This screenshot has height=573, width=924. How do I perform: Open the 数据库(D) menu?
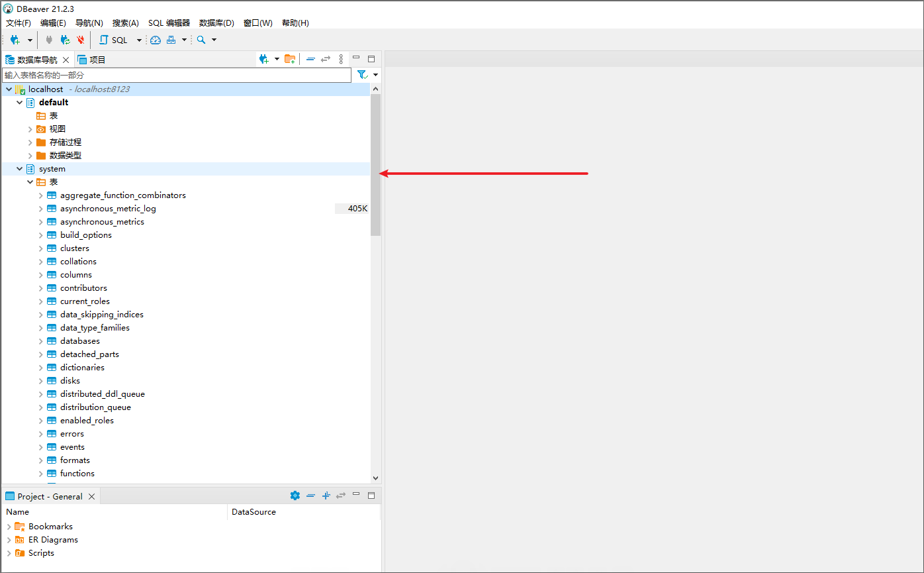click(216, 23)
